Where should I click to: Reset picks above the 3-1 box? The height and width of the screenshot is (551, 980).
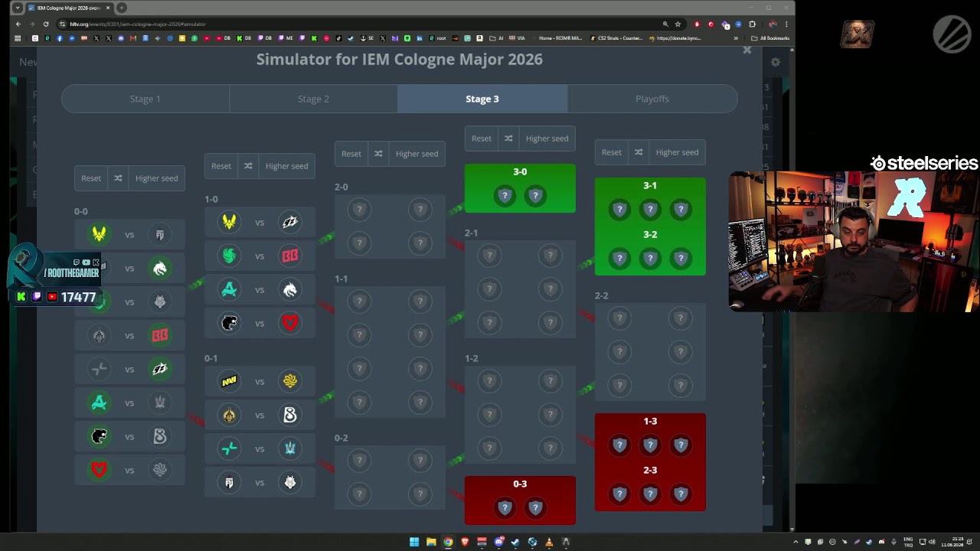pyautogui.click(x=612, y=152)
